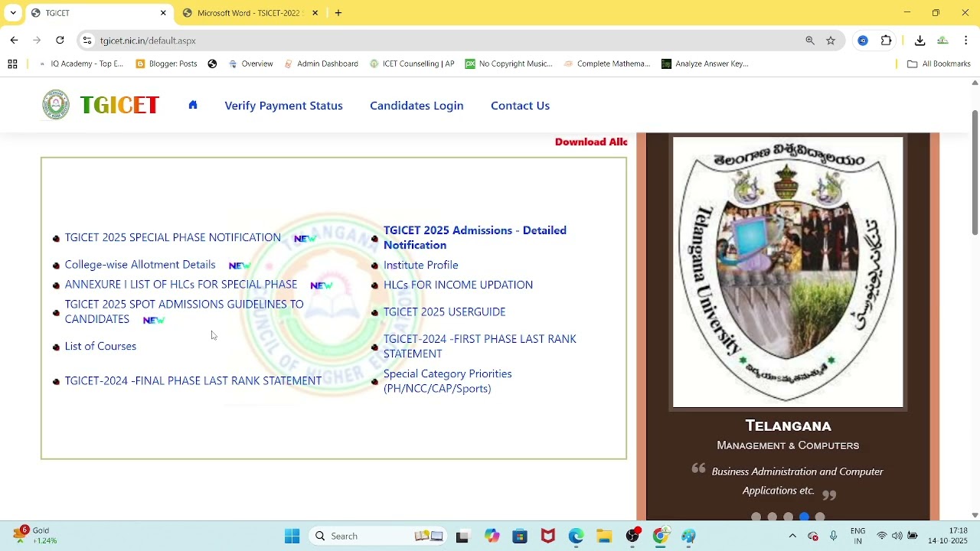Open the Chrome three-dot menu
This screenshot has width=980, height=551.
tap(966, 41)
